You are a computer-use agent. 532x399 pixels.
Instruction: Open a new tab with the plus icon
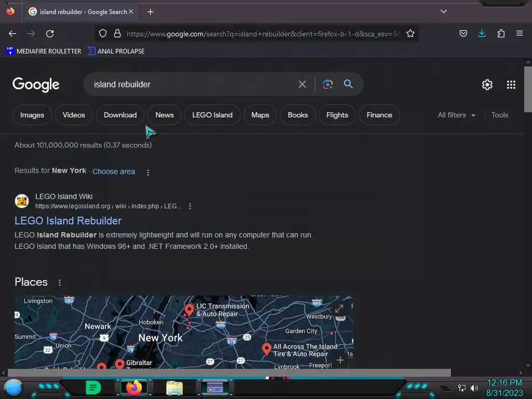tap(150, 12)
